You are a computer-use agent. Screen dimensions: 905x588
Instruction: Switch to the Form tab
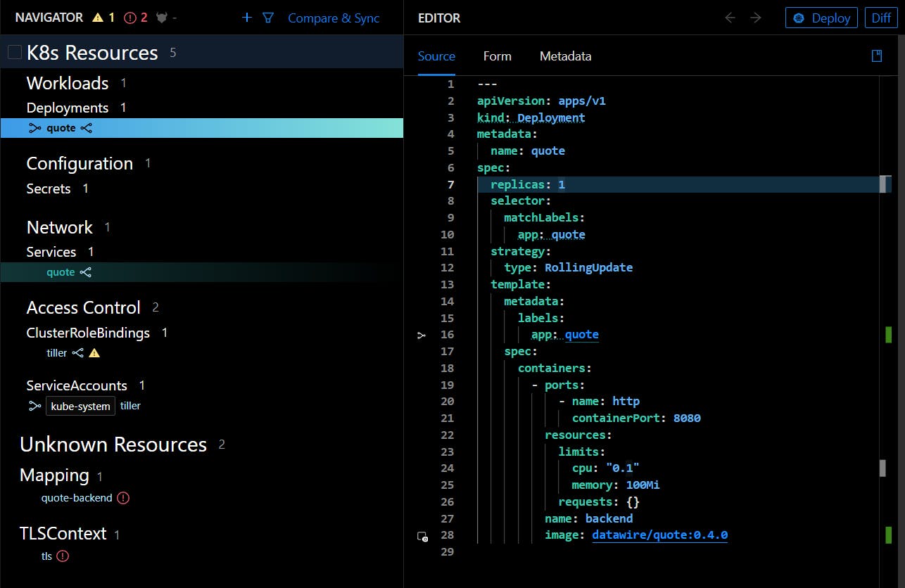(498, 56)
